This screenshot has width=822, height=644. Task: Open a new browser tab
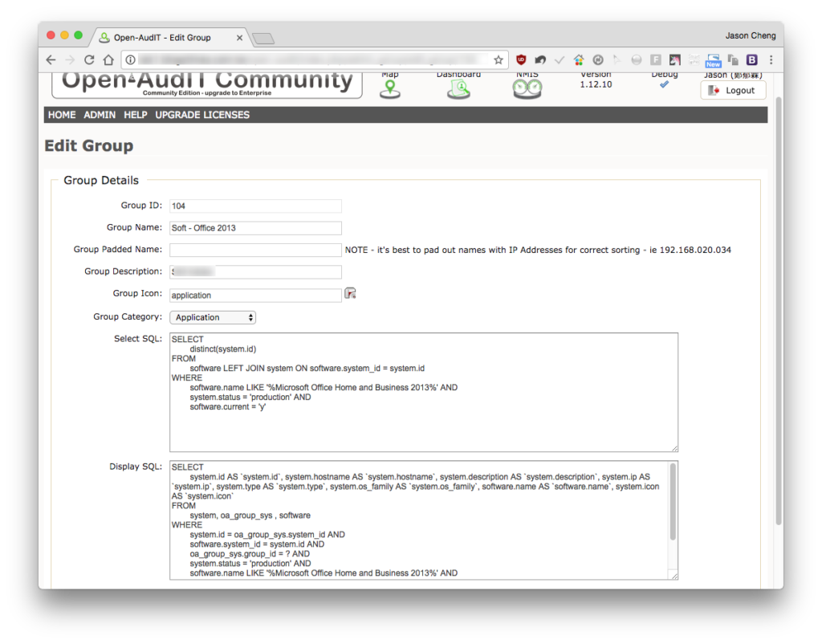point(263,39)
